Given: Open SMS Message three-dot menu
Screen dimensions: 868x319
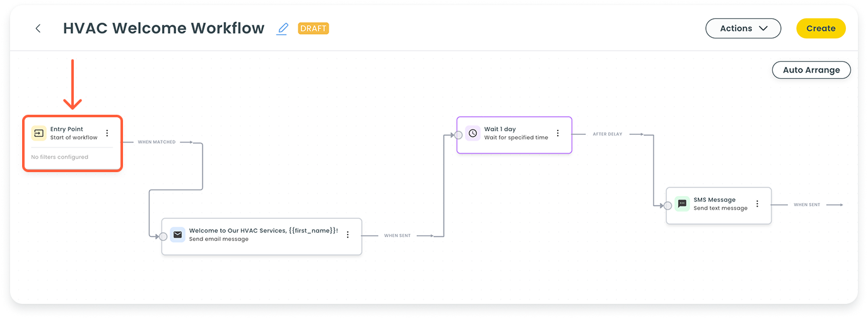Looking at the screenshot, I should 757,204.
